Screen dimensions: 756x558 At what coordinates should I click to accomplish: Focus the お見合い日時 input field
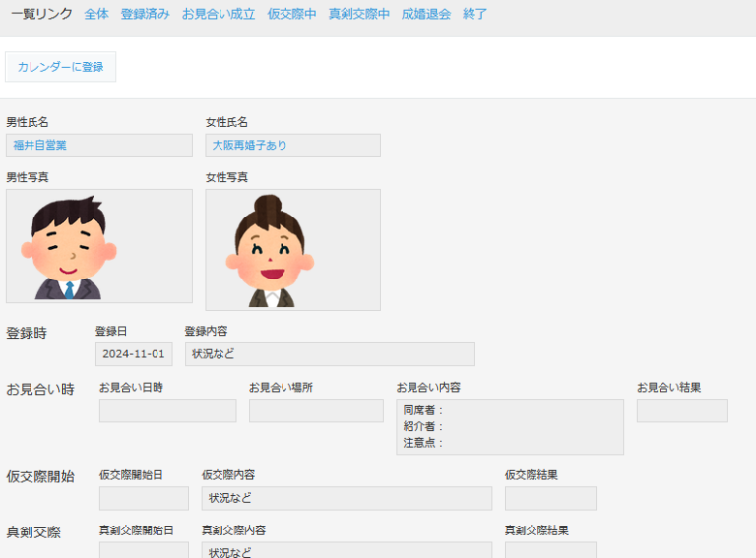[167, 410]
